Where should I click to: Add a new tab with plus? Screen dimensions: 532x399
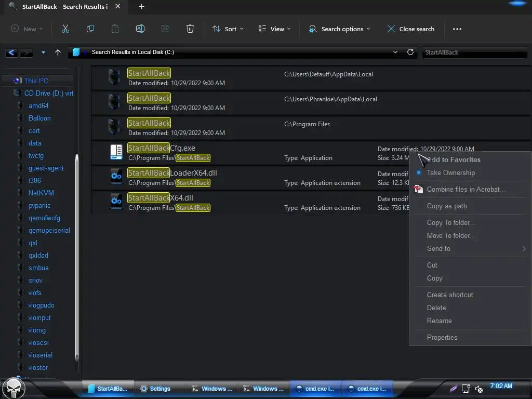tap(141, 6)
